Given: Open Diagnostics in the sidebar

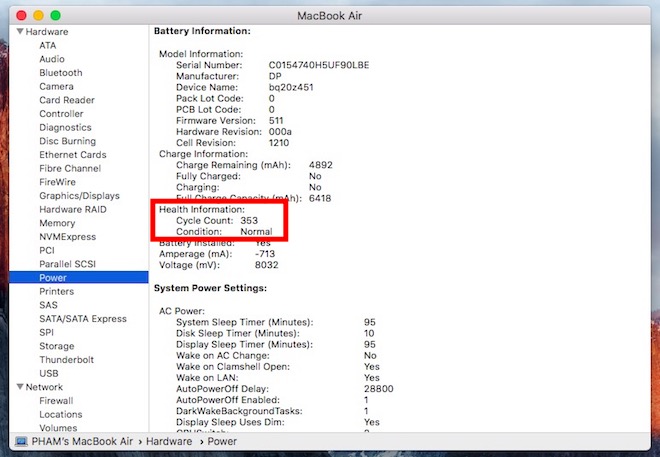Looking at the screenshot, I should point(65,128).
